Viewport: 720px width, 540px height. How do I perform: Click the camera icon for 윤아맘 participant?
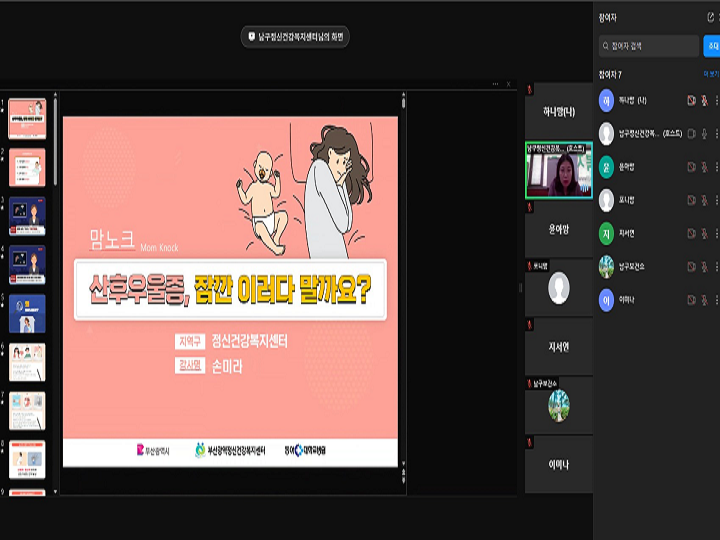691,167
